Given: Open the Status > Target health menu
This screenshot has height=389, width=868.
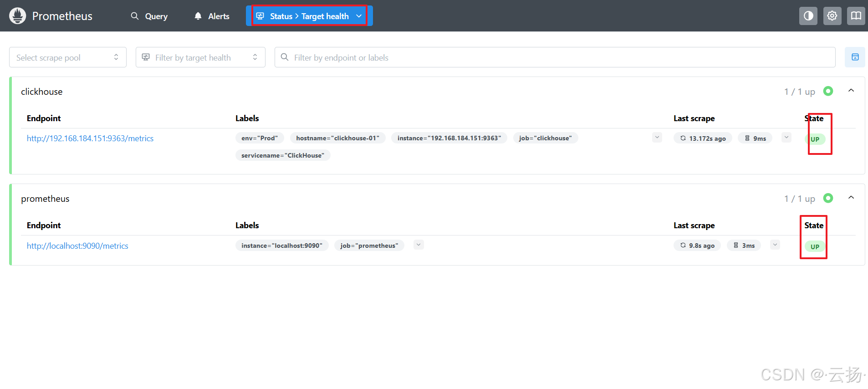Looking at the screenshot, I should click(x=309, y=16).
